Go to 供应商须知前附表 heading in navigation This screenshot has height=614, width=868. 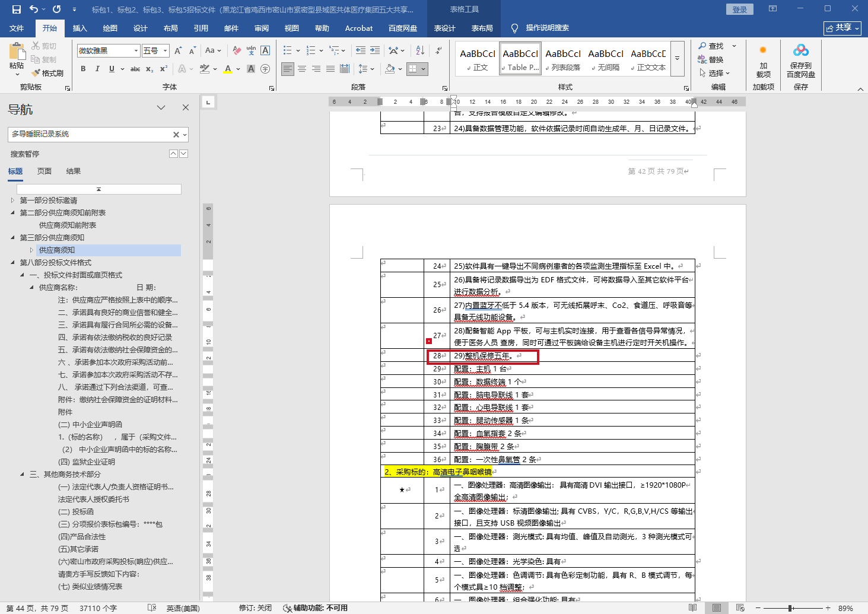(x=68, y=225)
